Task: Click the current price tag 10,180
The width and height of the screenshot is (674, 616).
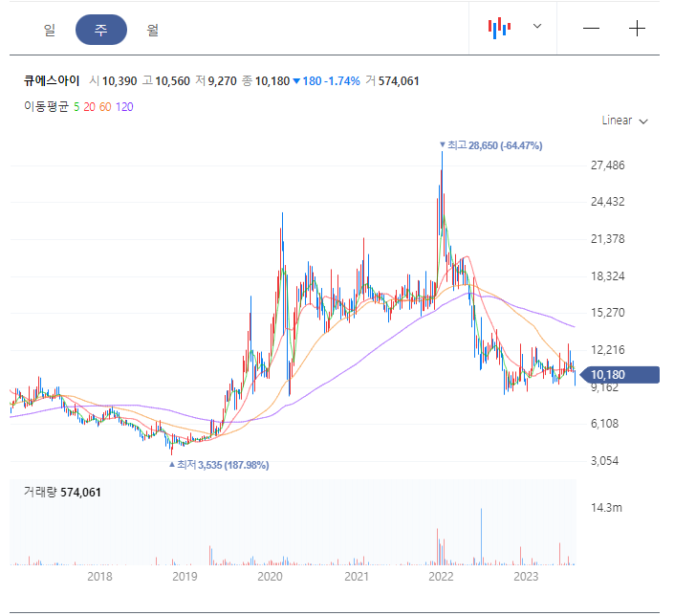Action: point(620,375)
